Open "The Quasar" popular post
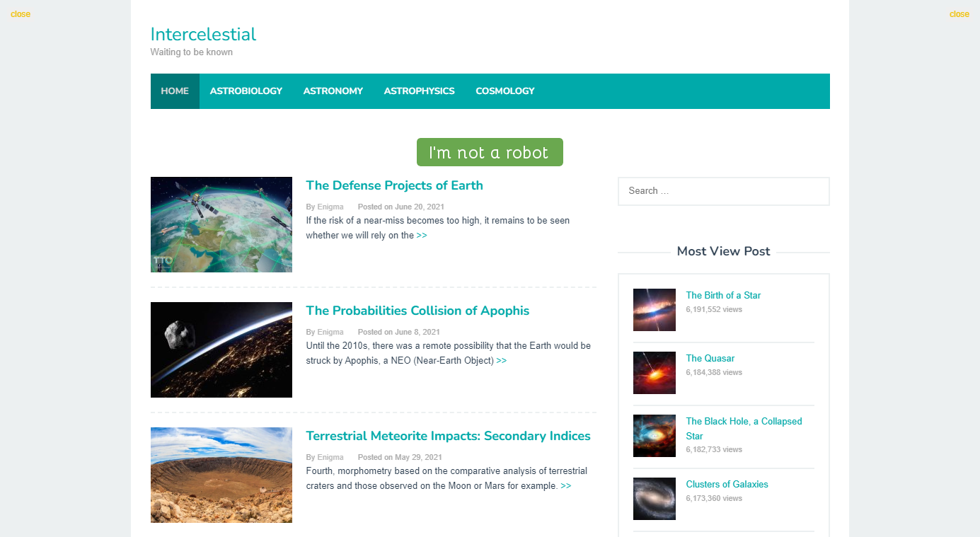The image size is (980, 537). click(x=710, y=358)
